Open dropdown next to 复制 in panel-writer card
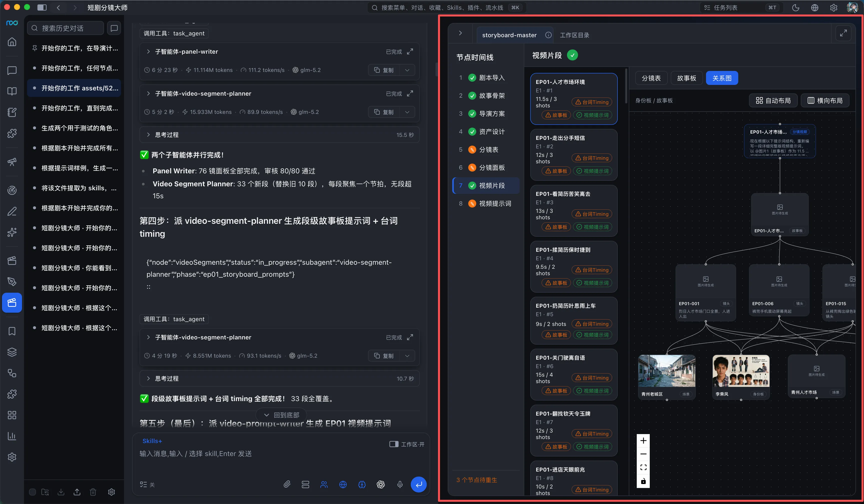The height and width of the screenshot is (504, 864). (407, 70)
